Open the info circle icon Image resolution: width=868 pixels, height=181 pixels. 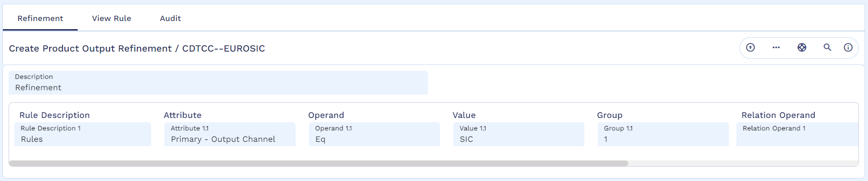click(848, 47)
